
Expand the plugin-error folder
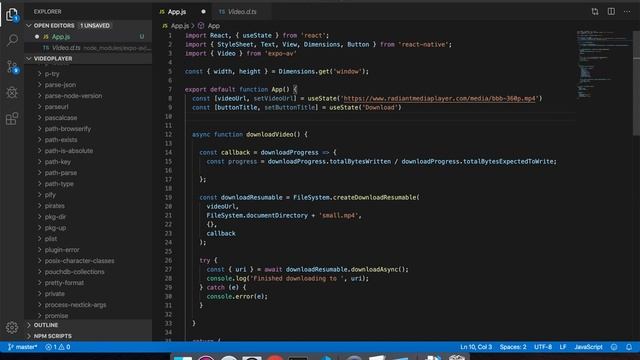88,250
